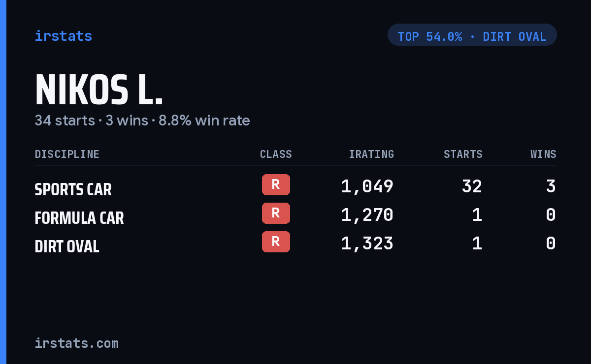The image size is (591, 364).
Task: Click the irstats logo text
Action: pos(63,36)
